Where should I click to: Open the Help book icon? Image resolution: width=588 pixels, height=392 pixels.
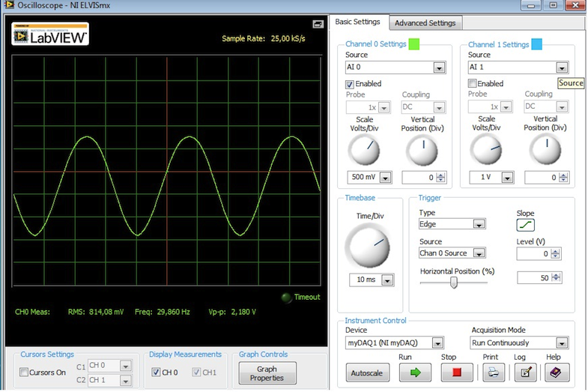pyautogui.click(x=556, y=372)
